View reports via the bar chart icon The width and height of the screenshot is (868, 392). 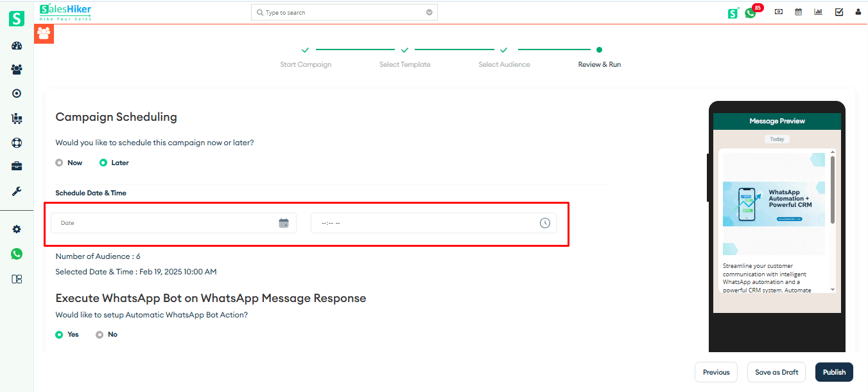(x=818, y=12)
